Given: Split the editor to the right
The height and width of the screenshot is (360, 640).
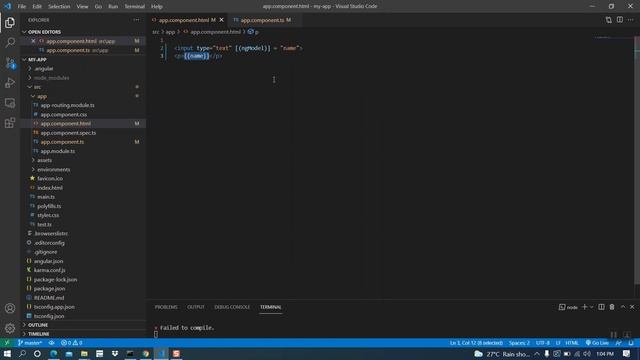Looking at the screenshot, I should coord(620,20).
